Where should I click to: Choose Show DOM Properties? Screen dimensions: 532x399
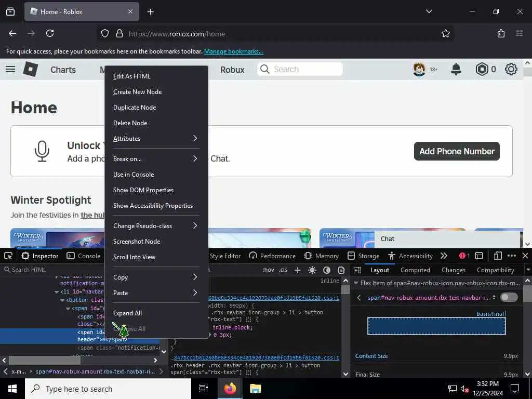coord(156,190)
